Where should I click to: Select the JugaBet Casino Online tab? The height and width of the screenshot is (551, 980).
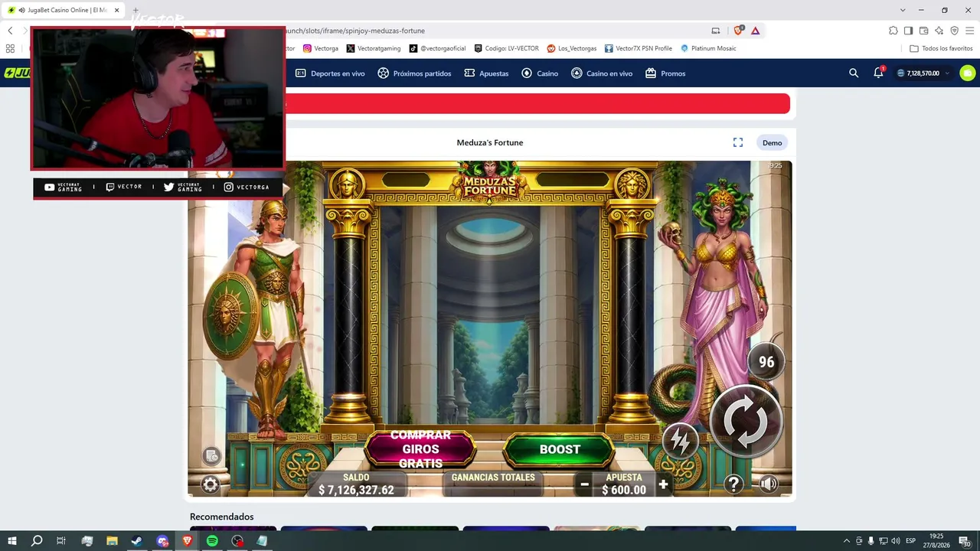[64, 10]
